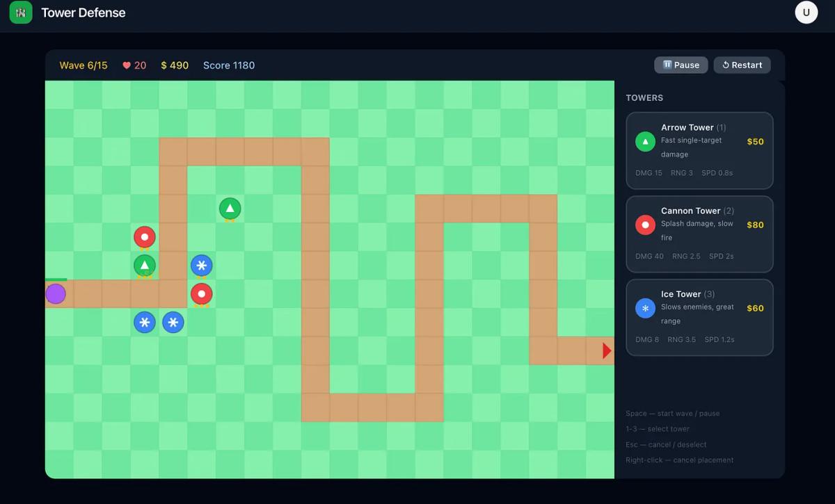Click the Score 1180 display
Image resolution: width=835 pixels, height=504 pixels.
(x=228, y=65)
